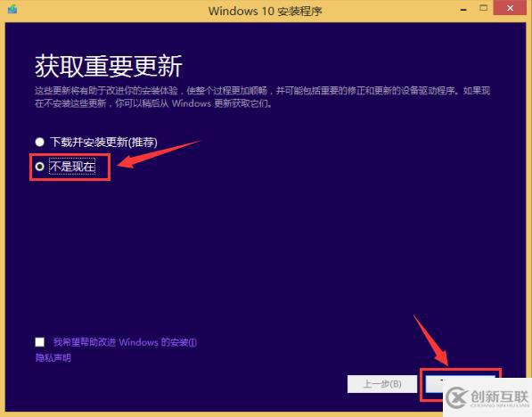Click the Windows 10 安装程序 title text
532x417 pixels.
265,11
